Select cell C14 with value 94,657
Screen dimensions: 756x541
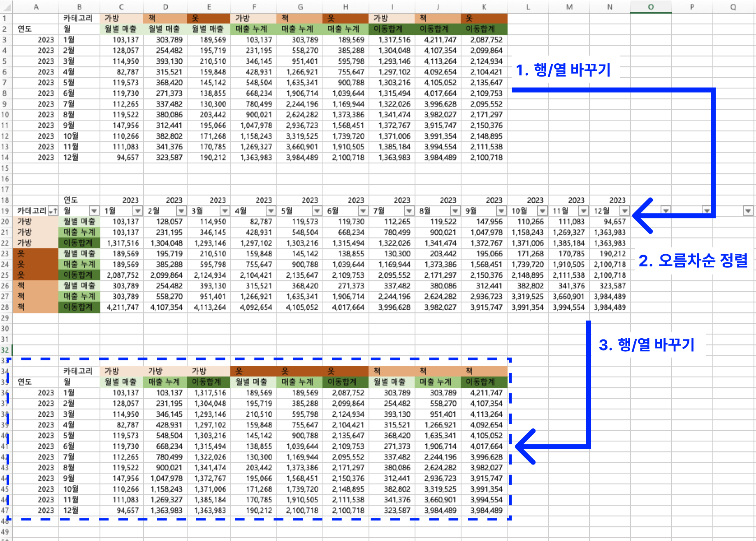click(122, 158)
